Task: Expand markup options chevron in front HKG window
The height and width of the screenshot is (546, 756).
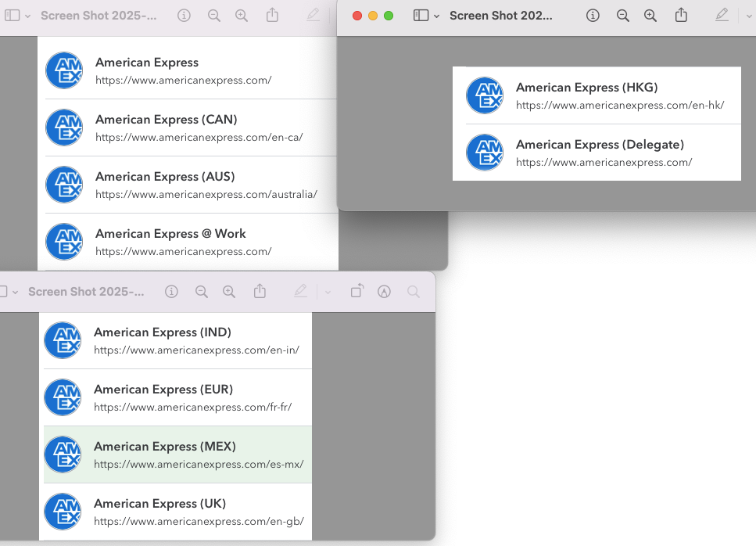Action: point(749,16)
